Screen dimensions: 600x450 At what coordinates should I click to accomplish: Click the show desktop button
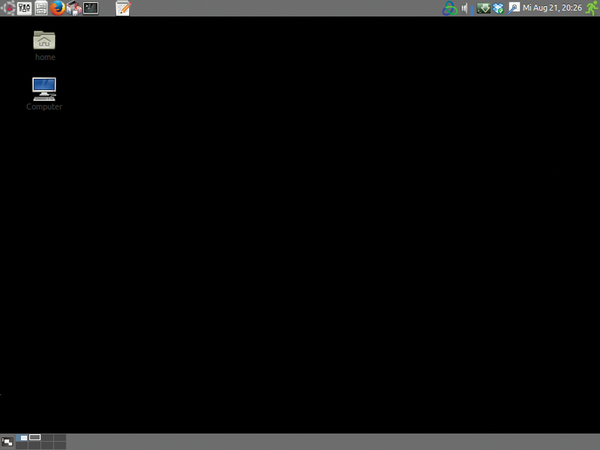(7, 442)
